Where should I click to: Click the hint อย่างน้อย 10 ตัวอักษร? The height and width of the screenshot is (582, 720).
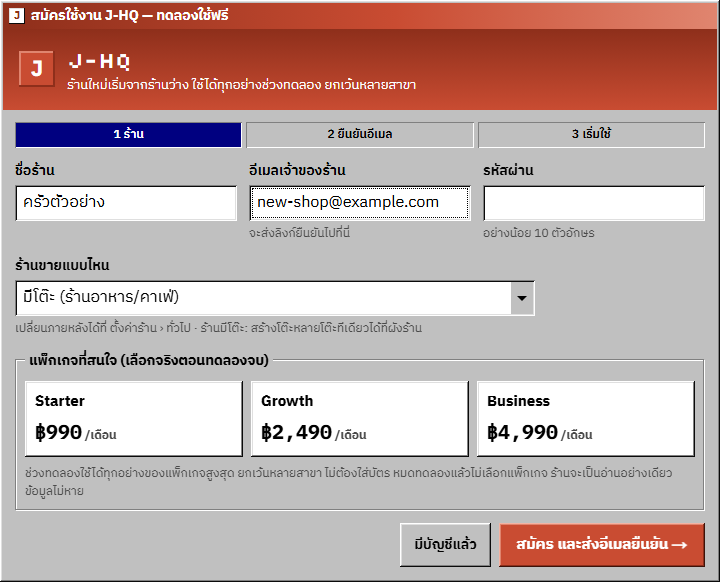click(x=539, y=233)
